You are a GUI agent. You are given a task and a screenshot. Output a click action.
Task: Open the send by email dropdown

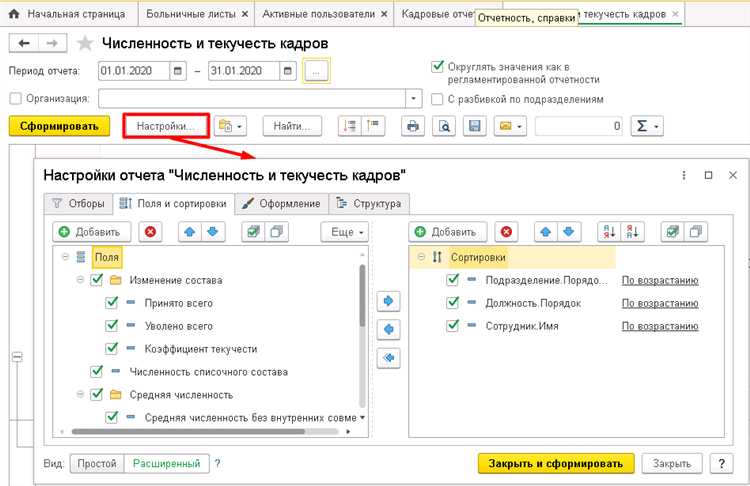pyautogui.click(x=510, y=126)
